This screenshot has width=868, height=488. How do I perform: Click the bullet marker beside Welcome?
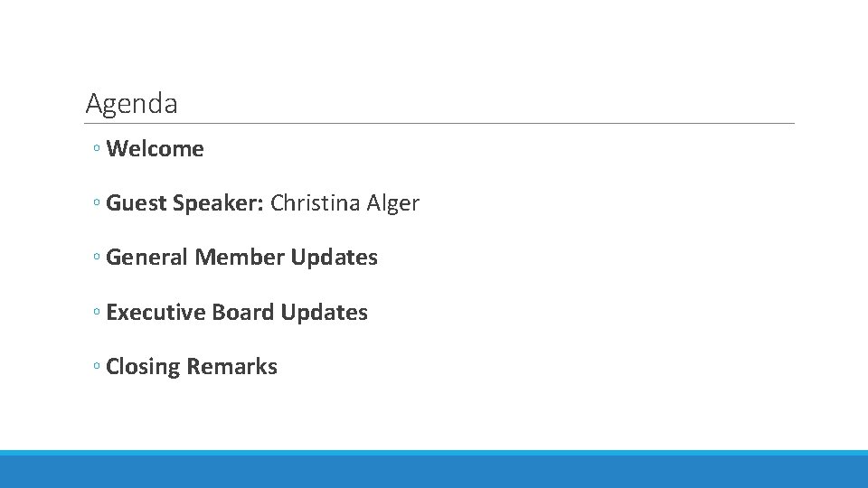point(97,147)
